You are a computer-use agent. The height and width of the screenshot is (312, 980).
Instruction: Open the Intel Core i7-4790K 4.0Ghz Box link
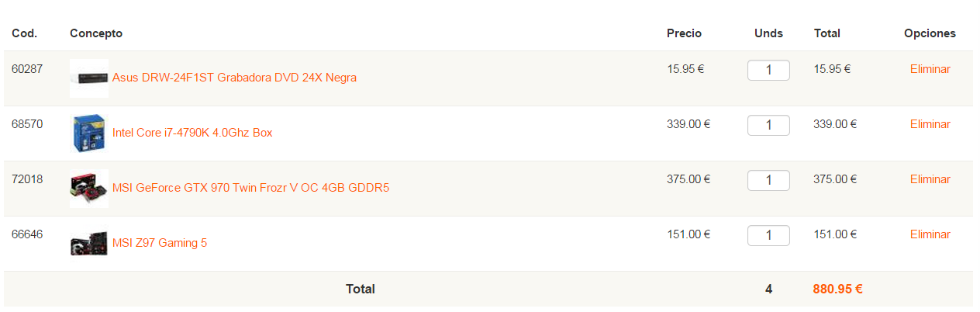192,133
